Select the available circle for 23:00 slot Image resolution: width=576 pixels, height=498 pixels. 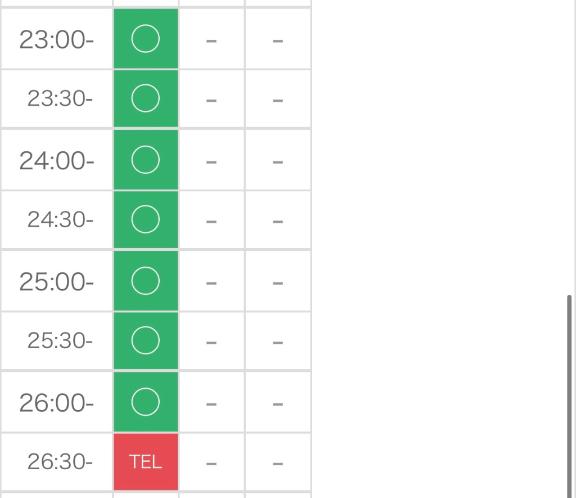tap(146, 39)
